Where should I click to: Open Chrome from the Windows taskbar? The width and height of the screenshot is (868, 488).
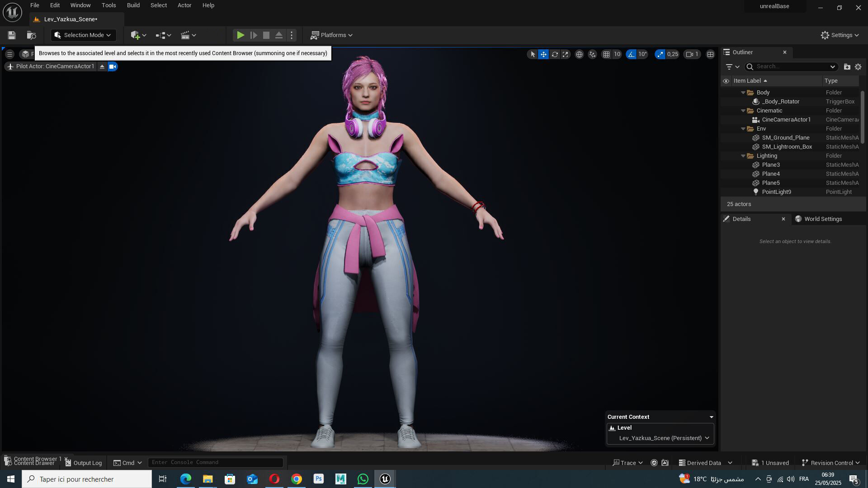[297, 479]
